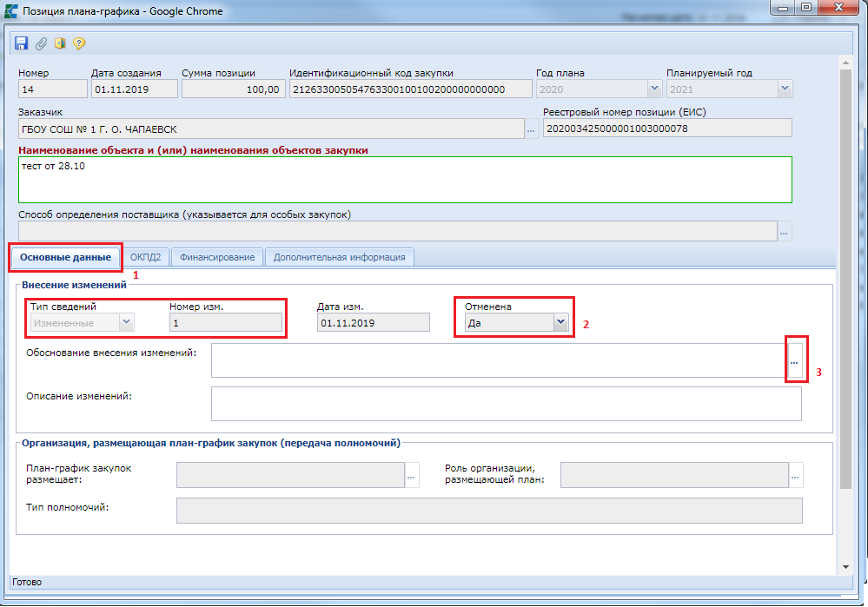The height and width of the screenshot is (607, 868).
Task: Expand the Отменена dropdown
Action: click(561, 323)
